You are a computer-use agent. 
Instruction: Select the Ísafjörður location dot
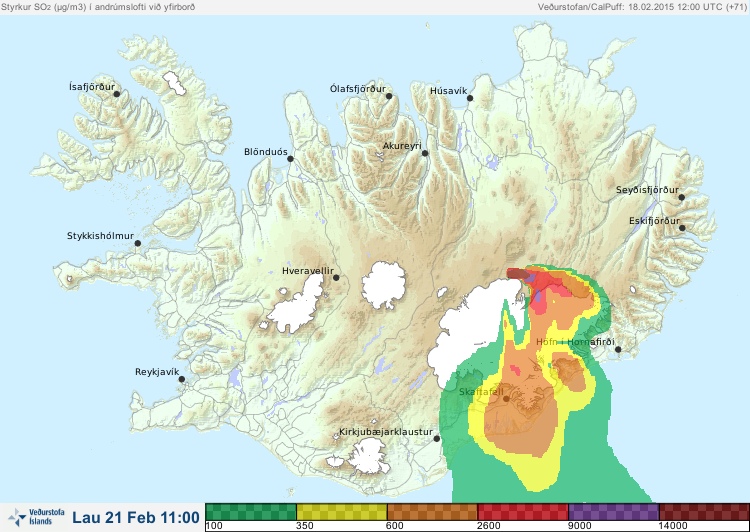(116, 94)
